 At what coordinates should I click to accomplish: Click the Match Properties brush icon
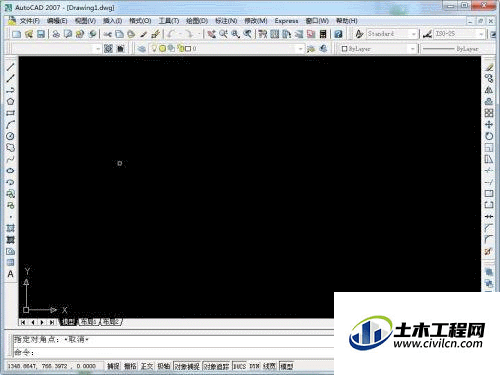point(144,34)
